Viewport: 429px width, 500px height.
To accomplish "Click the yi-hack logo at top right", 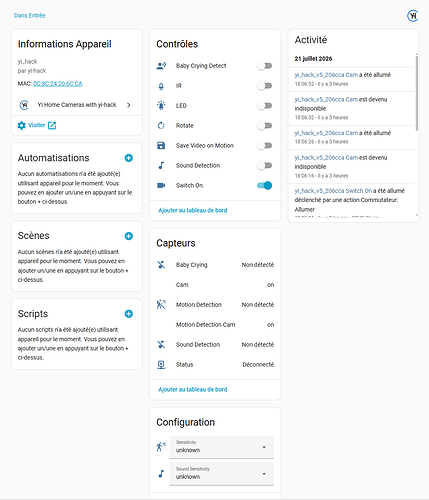I will tap(413, 16).
